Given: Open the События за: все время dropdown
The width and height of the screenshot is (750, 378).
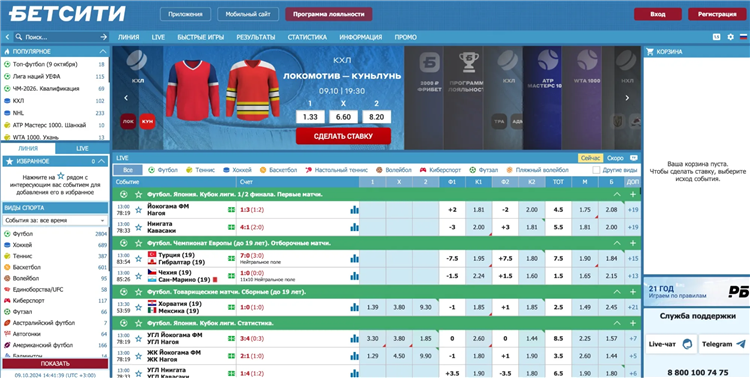Looking at the screenshot, I should click(x=55, y=221).
